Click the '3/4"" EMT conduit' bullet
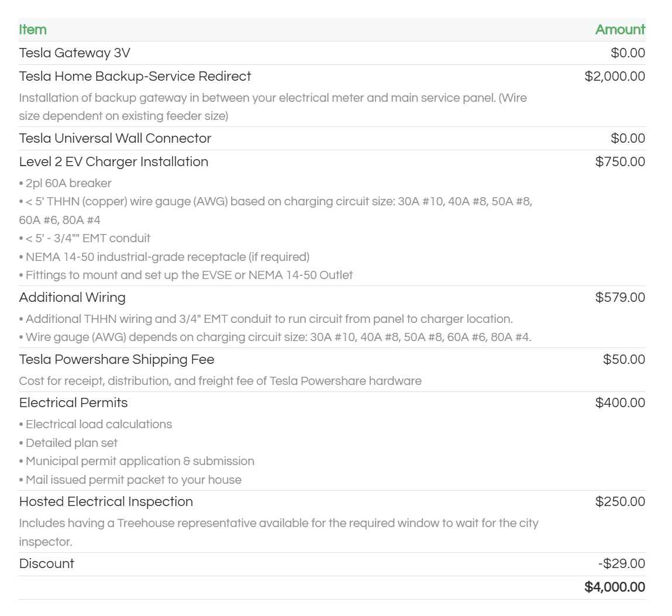 point(85,238)
